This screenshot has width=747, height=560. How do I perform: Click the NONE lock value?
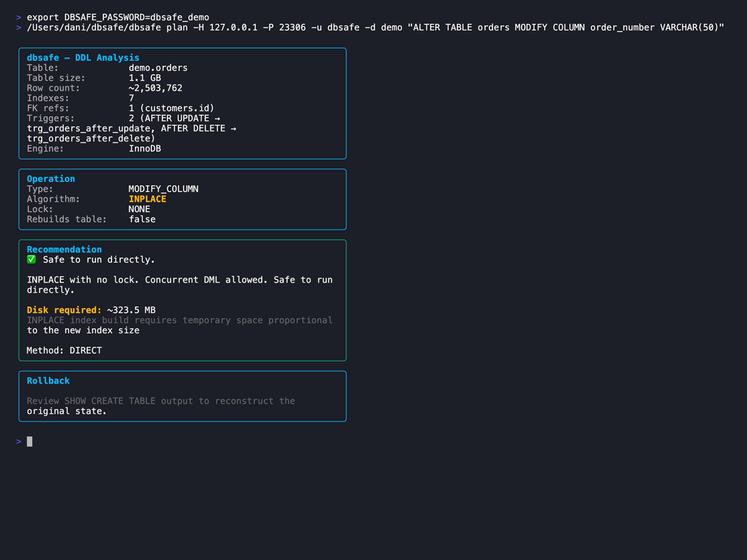point(141,208)
